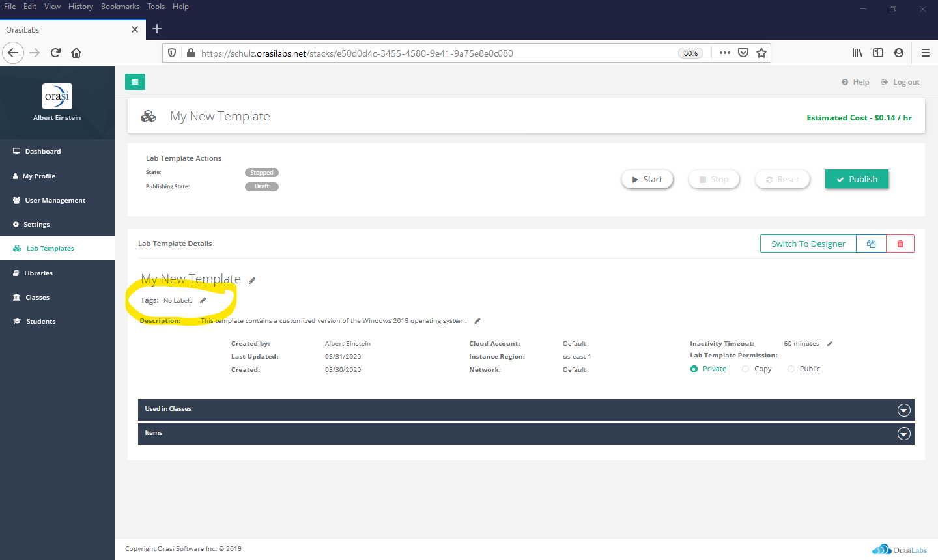Open the File menu
Viewport: 938px width, 560px height.
(x=10, y=7)
